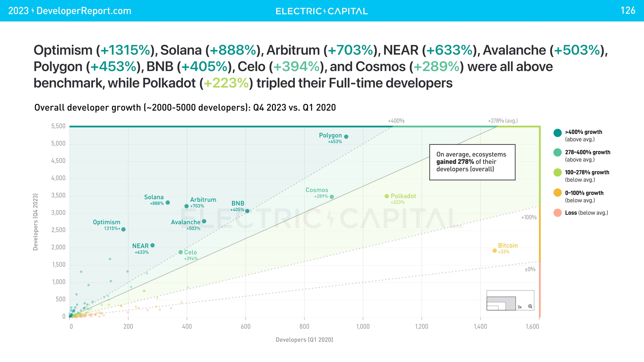
Task: Click the Developers (Q4 2023) axis title
Action: coord(36,222)
